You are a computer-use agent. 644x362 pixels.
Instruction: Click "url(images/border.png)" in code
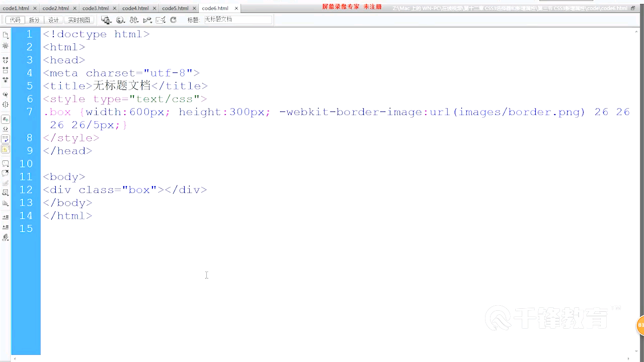[x=507, y=112]
